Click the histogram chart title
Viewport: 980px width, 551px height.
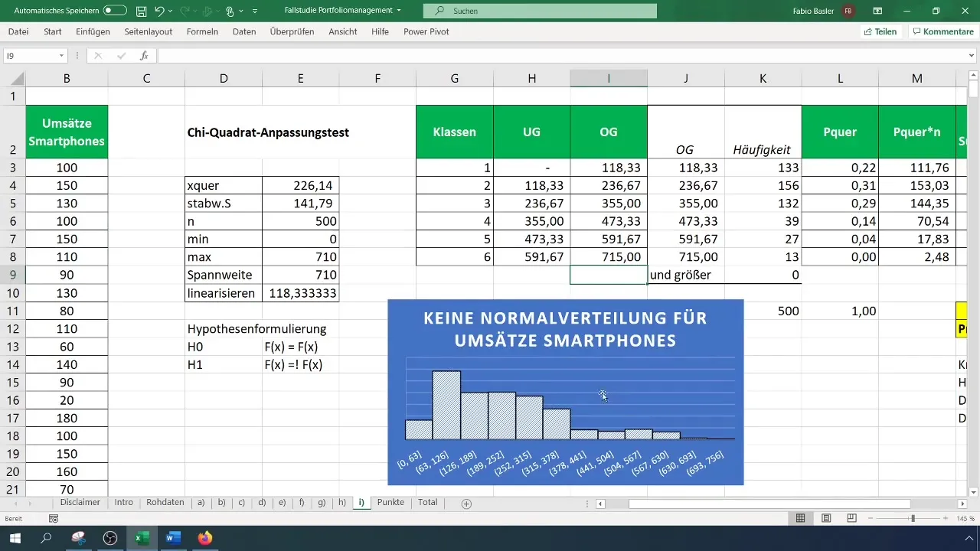tap(565, 329)
